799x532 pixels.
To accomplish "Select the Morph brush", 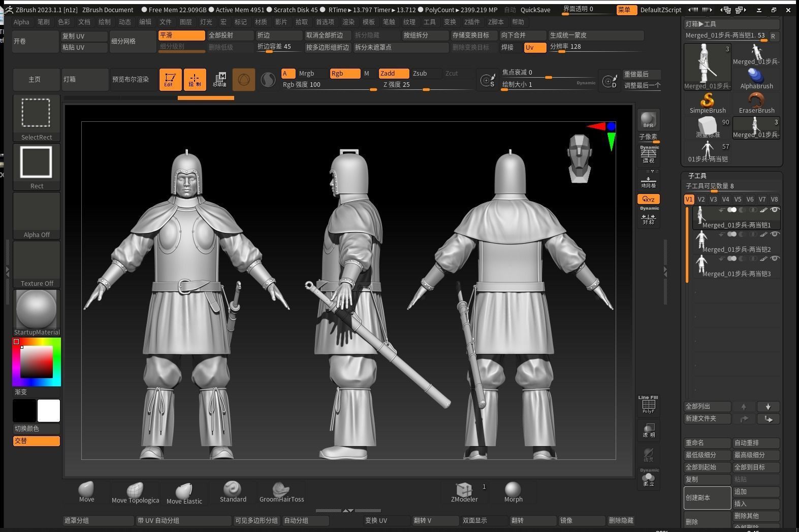I will [x=513, y=492].
